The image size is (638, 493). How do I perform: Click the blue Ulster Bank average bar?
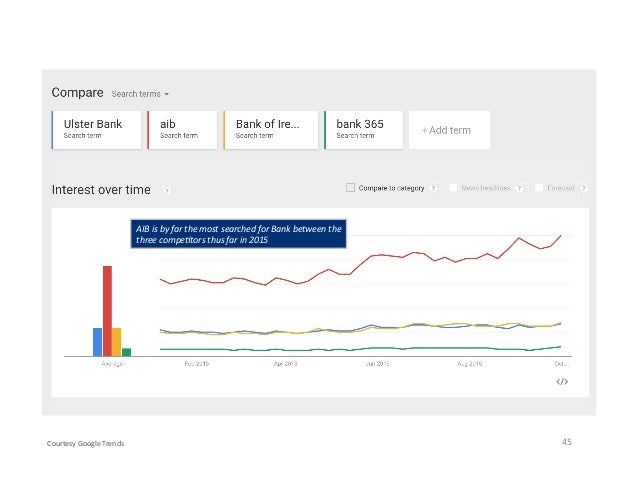click(x=97, y=341)
